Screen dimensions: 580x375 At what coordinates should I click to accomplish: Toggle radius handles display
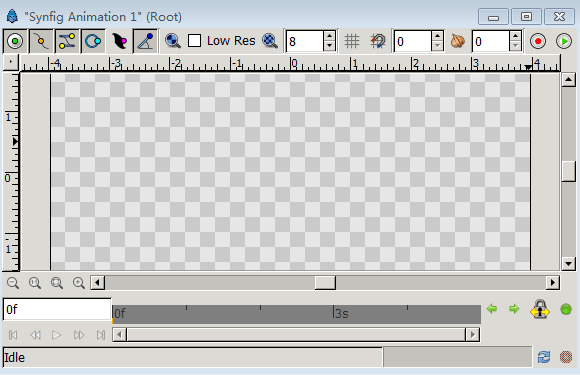(x=93, y=41)
